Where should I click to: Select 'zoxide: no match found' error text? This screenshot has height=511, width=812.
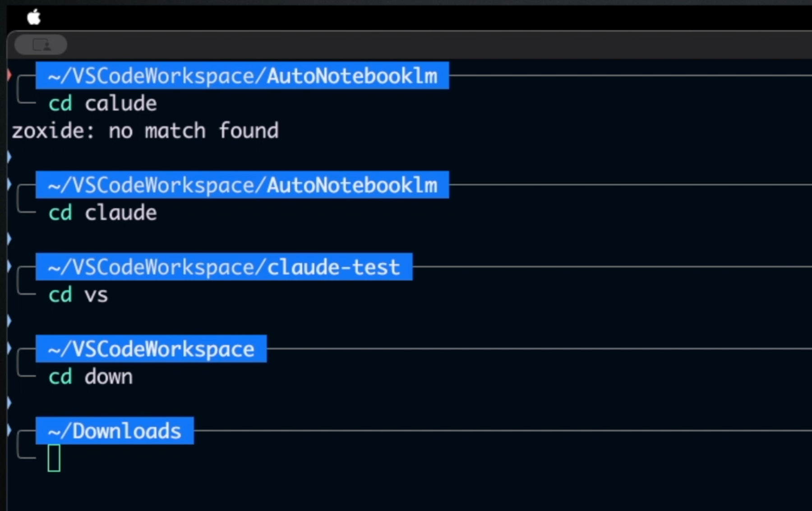(x=145, y=131)
